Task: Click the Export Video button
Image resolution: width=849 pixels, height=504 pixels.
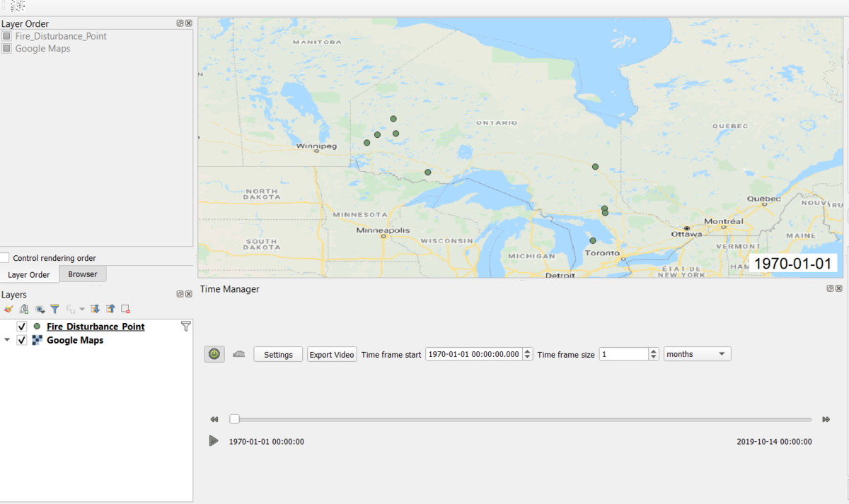Action: coord(331,354)
